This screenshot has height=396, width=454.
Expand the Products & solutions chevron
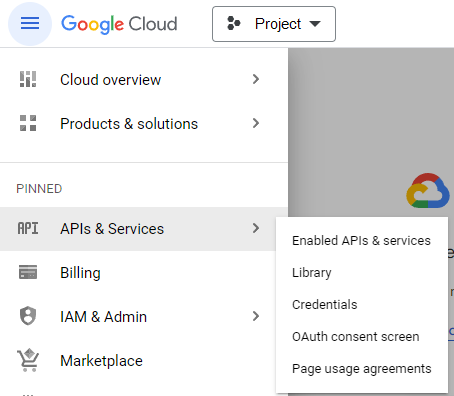click(x=256, y=123)
